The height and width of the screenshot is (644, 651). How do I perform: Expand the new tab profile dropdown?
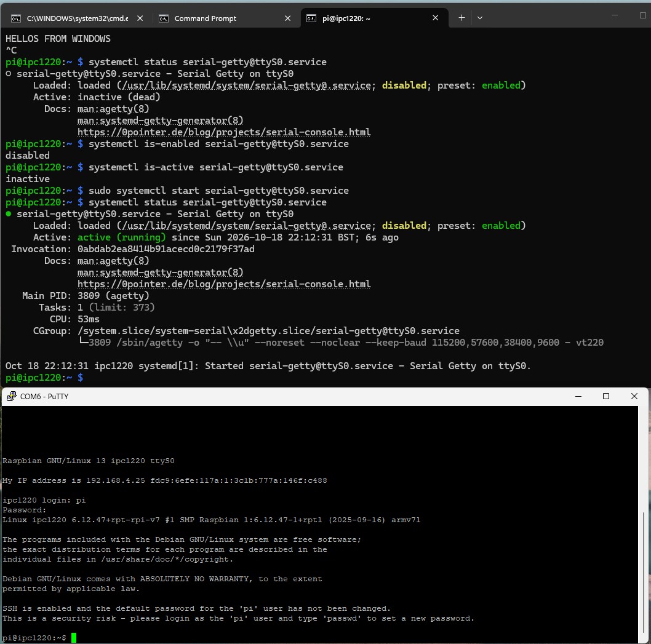point(480,18)
